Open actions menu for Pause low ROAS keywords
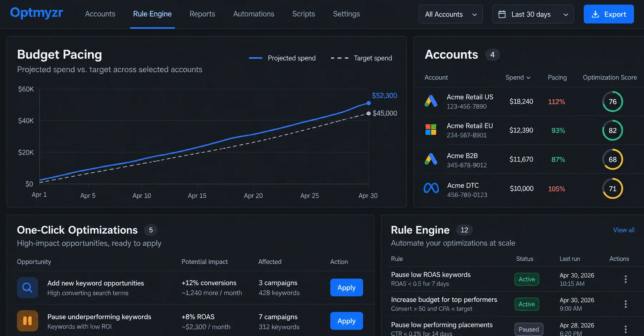Viewport: 644px width, 336px height. pyautogui.click(x=625, y=279)
